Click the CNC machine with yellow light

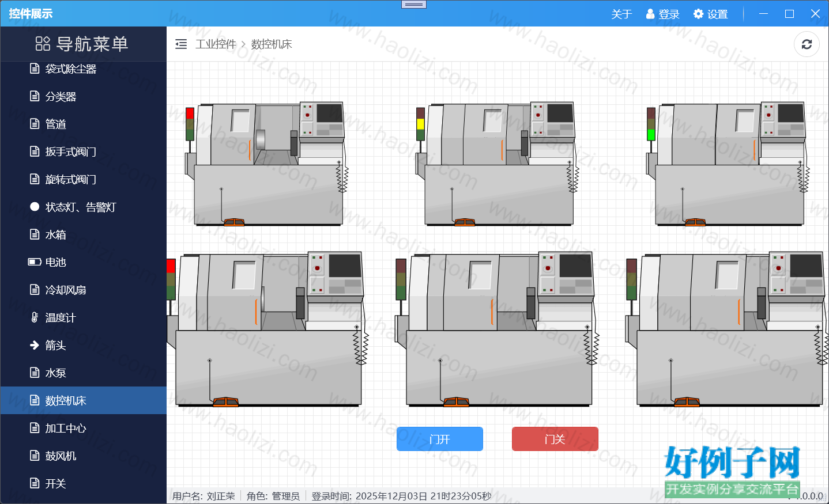[x=497, y=164]
